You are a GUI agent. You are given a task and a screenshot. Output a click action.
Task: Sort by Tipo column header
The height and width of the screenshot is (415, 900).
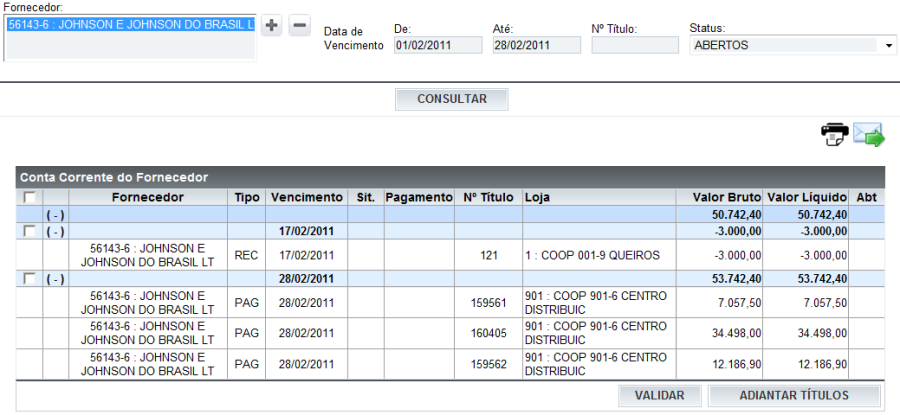pos(246,197)
